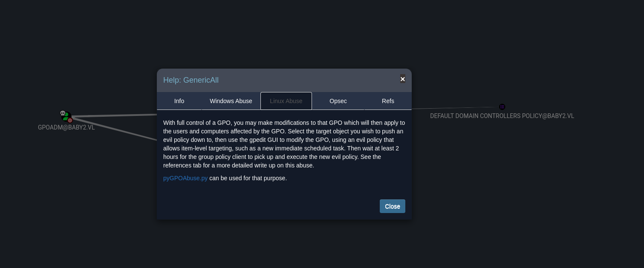644x268 pixels.
Task: Click the green GPOADM user node icon
Action: coord(66,116)
